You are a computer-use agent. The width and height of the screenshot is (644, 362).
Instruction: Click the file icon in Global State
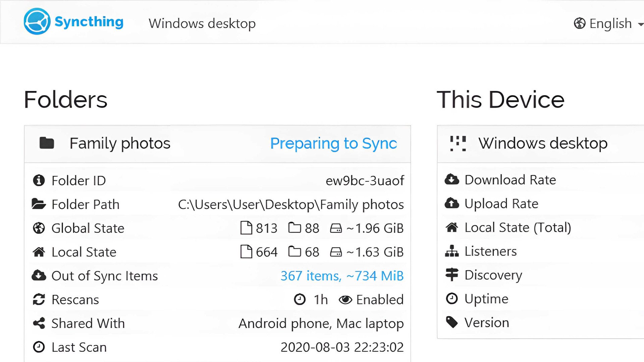(246, 228)
